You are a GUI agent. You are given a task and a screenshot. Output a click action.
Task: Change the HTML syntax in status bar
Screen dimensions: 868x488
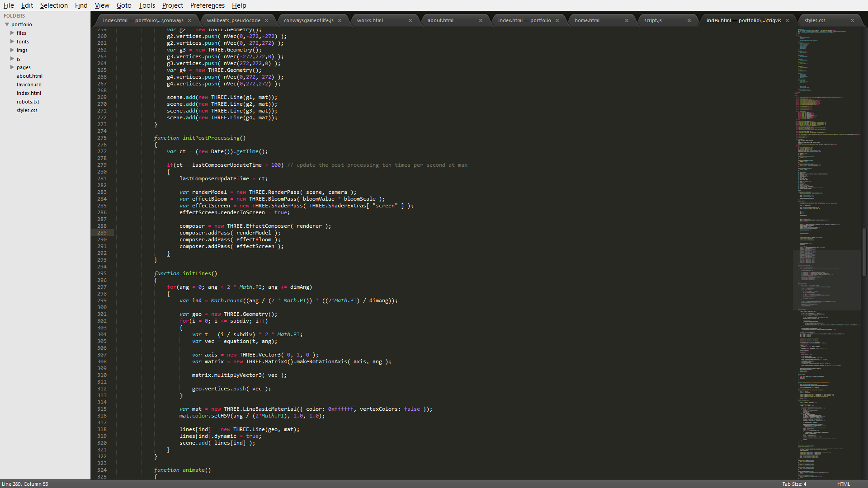[x=844, y=484]
